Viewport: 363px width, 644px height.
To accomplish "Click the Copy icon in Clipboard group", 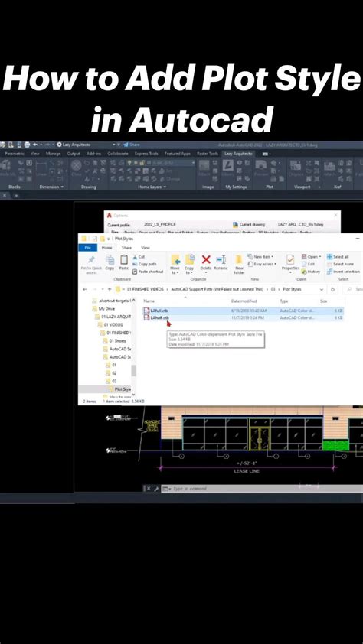I will [x=110, y=260].
